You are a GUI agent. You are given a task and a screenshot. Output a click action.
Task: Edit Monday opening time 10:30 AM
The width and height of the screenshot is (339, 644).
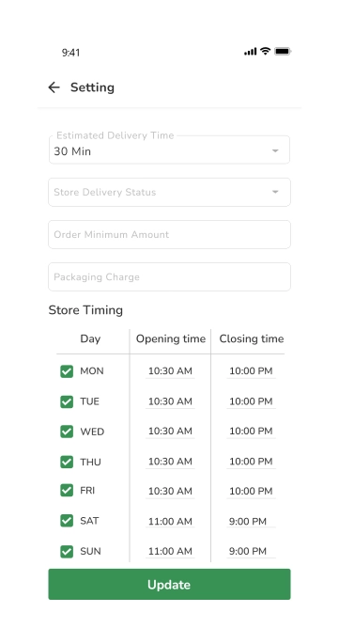(170, 371)
